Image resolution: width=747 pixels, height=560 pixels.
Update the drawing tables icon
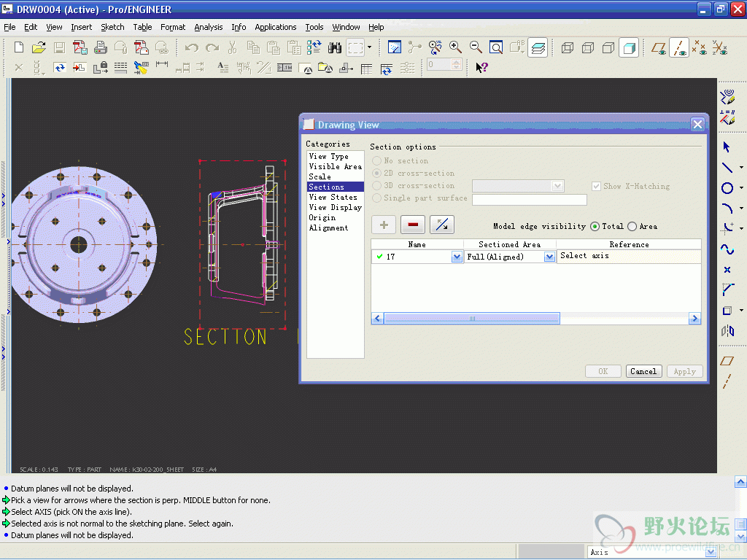click(387, 69)
